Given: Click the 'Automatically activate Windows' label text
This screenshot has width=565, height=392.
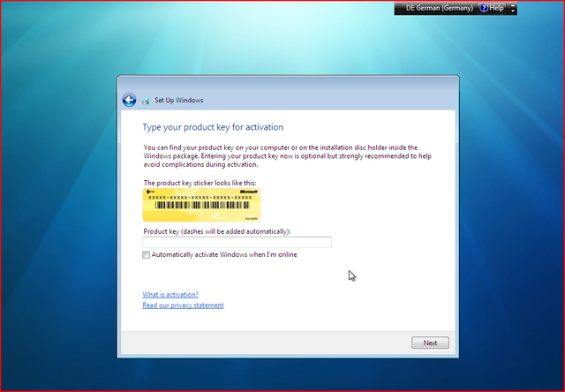Looking at the screenshot, I should (x=223, y=255).
